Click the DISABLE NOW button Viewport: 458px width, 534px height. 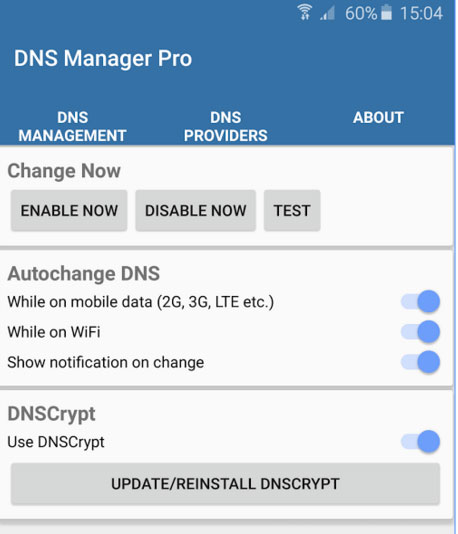[x=195, y=210]
